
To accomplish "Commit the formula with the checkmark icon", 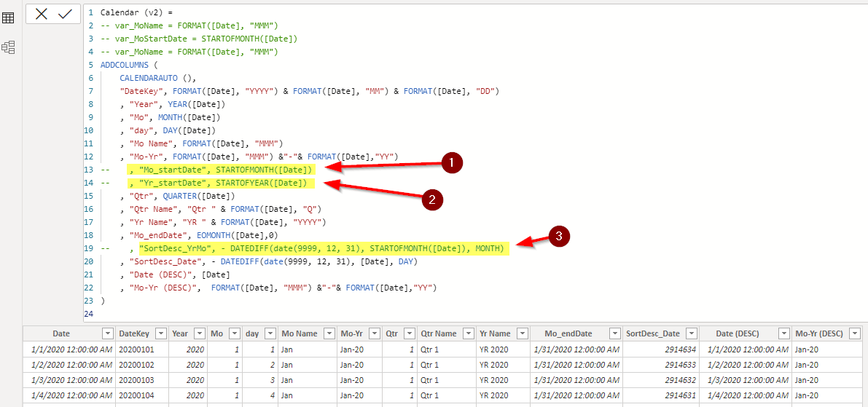I will click(66, 15).
